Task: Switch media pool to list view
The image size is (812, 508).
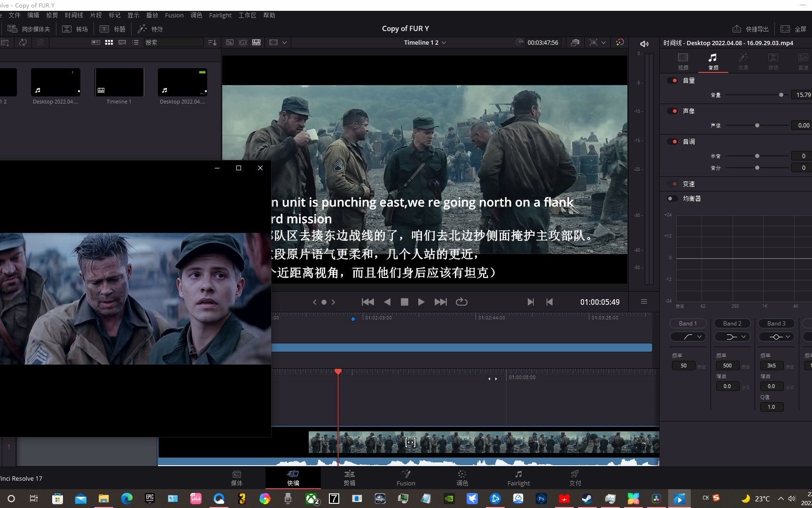Action: point(135,42)
